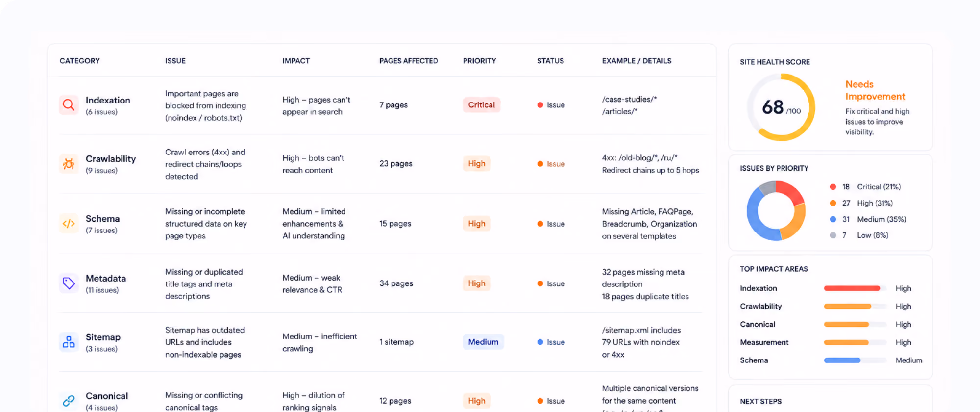Viewport: 980px width, 412px height.
Task: Click the Schema code brackets icon
Action: [x=69, y=224]
